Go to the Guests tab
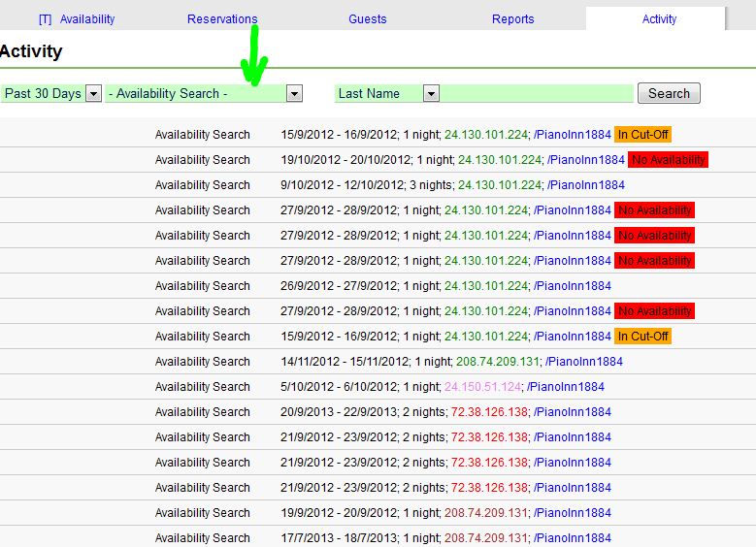The image size is (756, 547). point(367,19)
